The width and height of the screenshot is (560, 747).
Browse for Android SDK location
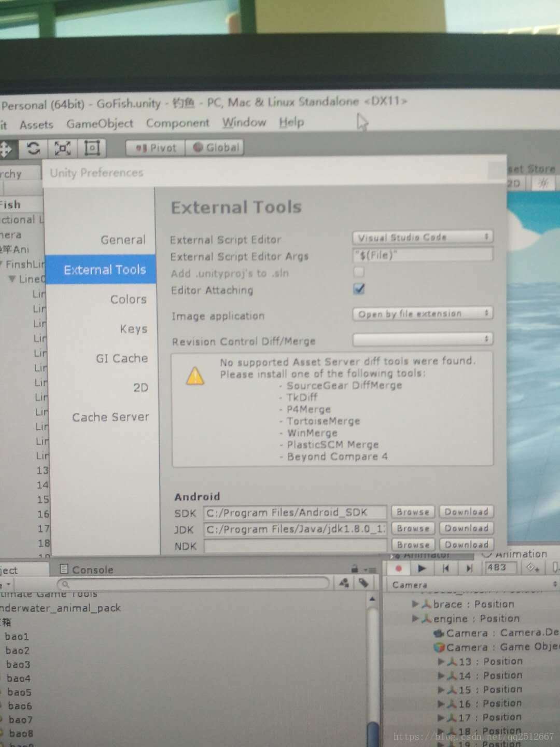(x=413, y=512)
